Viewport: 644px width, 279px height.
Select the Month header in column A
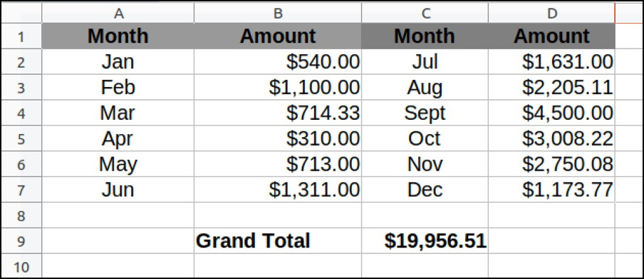[x=118, y=36]
